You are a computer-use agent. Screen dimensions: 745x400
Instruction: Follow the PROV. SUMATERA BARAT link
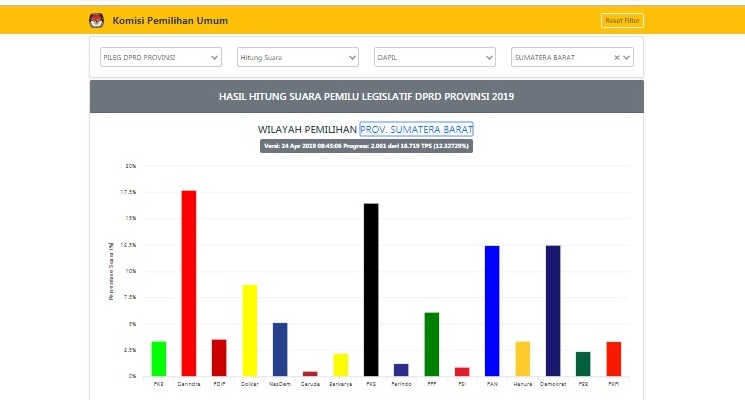pos(416,130)
